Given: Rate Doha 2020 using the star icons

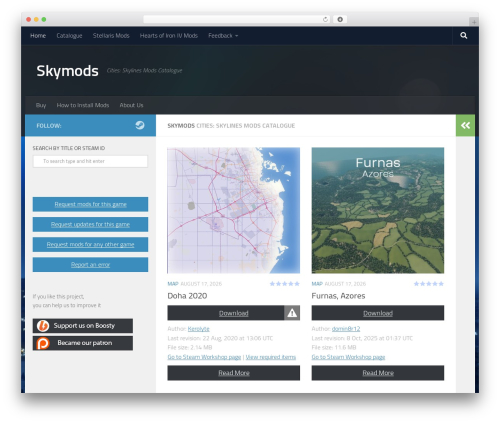Looking at the screenshot, I should (285, 284).
